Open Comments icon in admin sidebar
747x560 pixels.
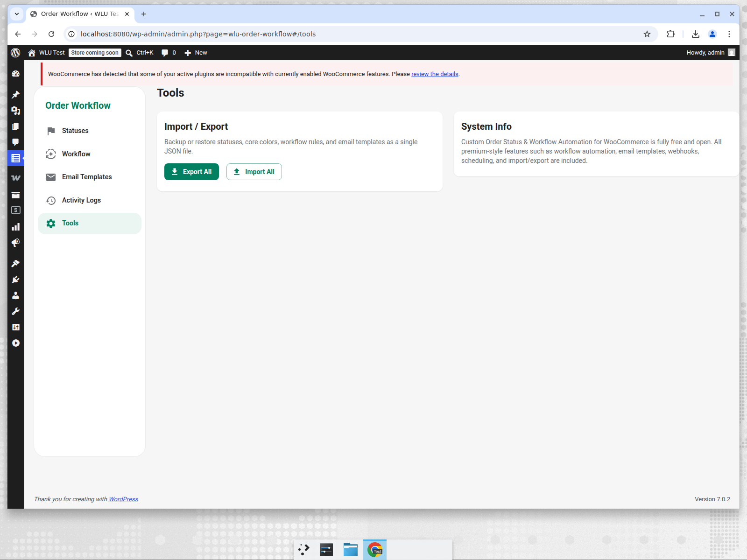point(15,142)
